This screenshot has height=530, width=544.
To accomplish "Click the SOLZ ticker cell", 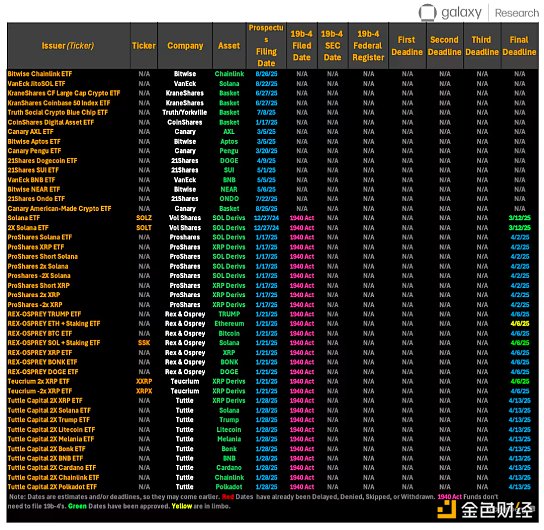I will 144,218.
